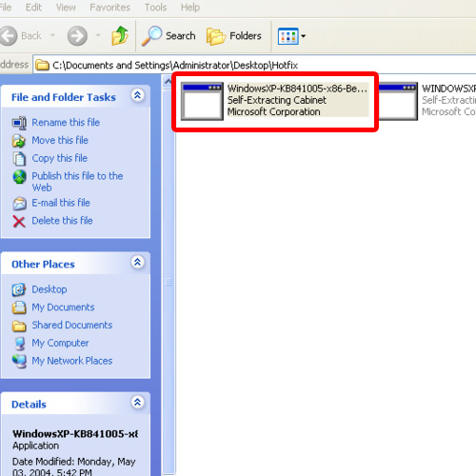Image resolution: width=476 pixels, height=476 pixels.
Task: Collapse the Details panel
Action: (x=137, y=402)
